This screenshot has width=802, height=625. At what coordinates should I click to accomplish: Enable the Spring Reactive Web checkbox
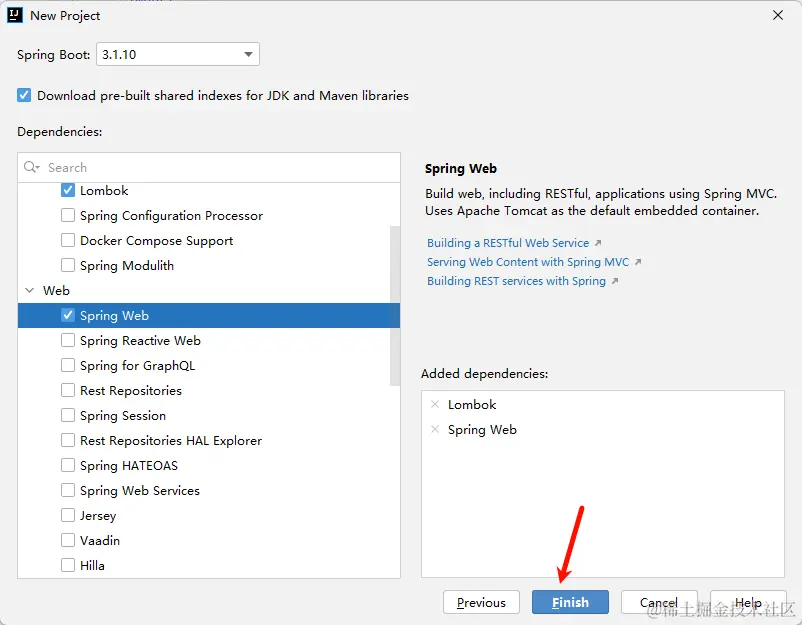[68, 340]
